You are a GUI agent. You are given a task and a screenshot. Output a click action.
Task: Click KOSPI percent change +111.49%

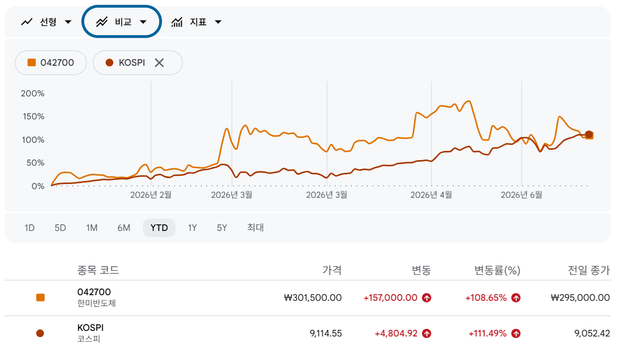pos(487,333)
